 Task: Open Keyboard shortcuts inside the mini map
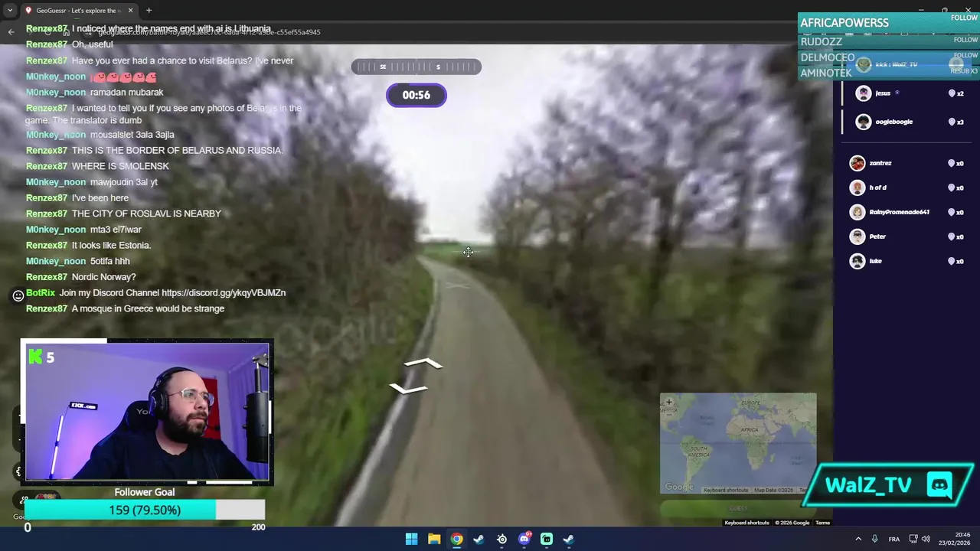[x=726, y=490]
